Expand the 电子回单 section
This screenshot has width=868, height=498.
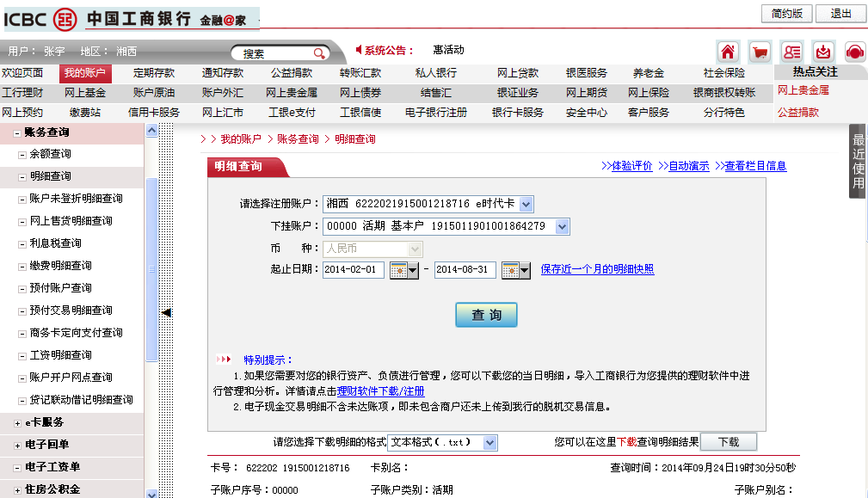pyautogui.click(x=17, y=446)
